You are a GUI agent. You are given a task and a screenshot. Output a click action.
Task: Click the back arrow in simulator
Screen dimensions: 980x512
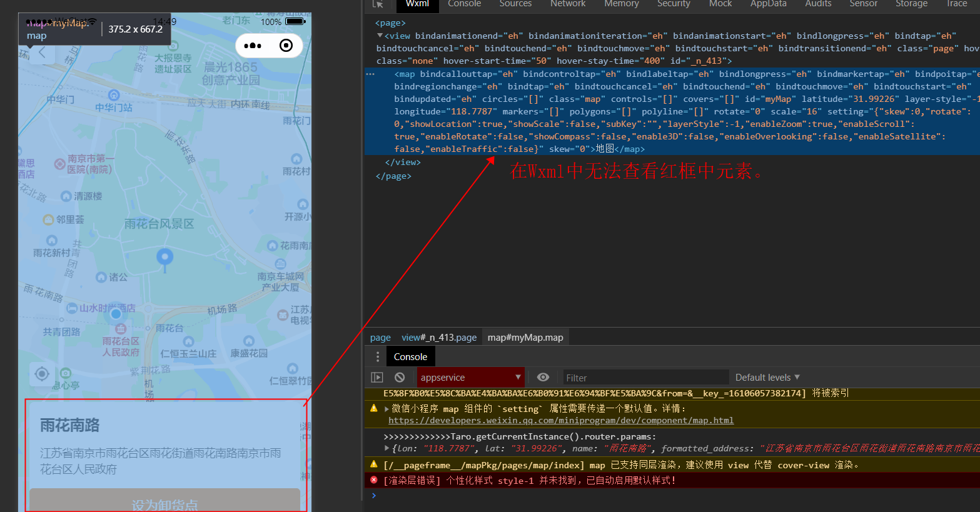pyautogui.click(x=42, y=53)
